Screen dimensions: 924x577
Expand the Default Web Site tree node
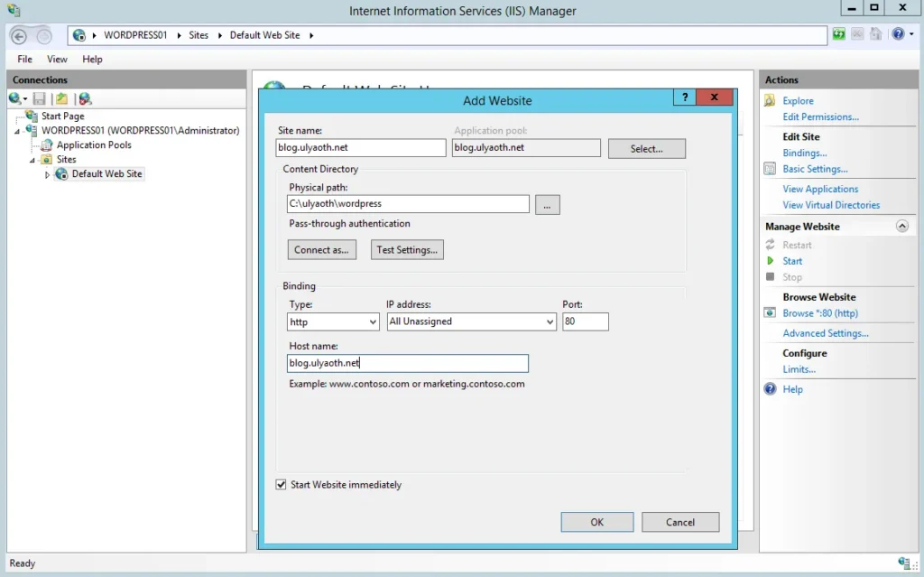[48, 174]
